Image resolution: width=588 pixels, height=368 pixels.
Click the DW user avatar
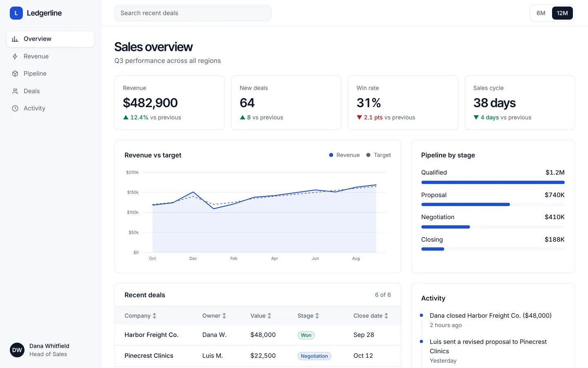point(17,350)
